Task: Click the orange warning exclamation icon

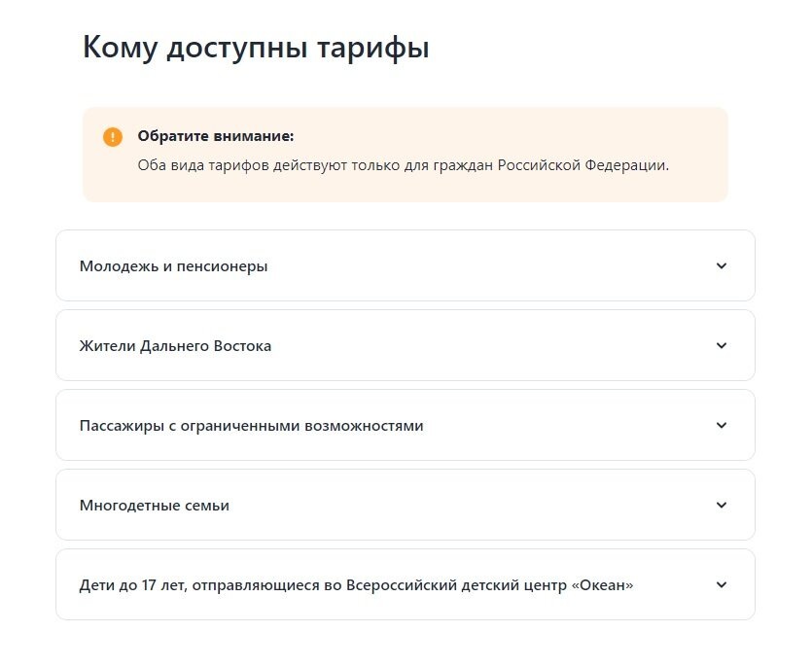Action: click(114, 134)
